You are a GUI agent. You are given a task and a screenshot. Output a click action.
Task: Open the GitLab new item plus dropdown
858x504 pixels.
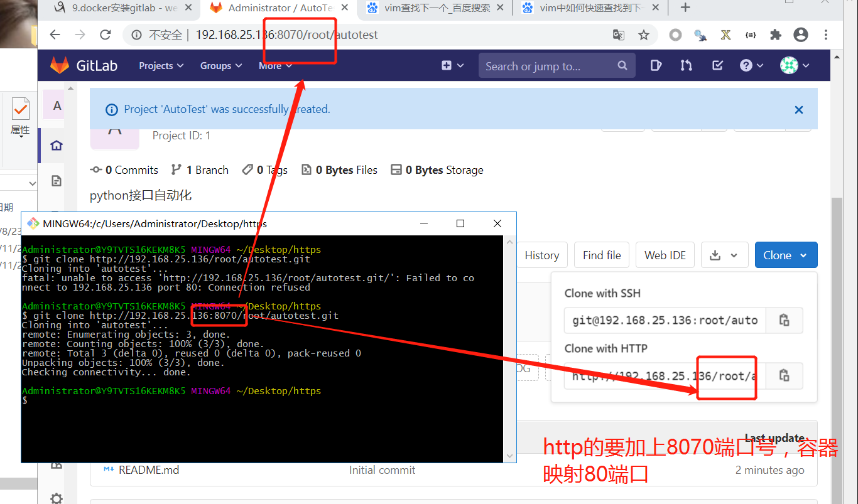(x=452, y=65)
